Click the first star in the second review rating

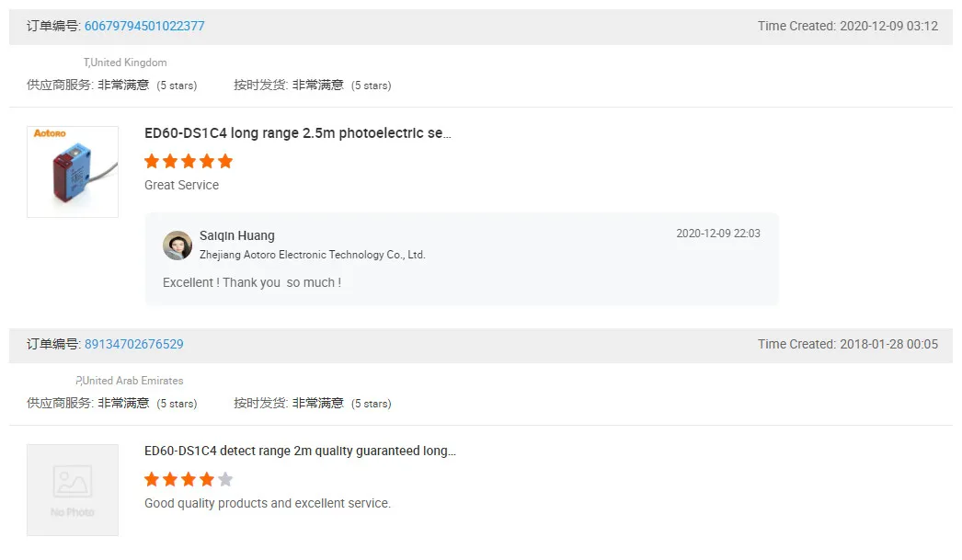(x=153, y=479)
